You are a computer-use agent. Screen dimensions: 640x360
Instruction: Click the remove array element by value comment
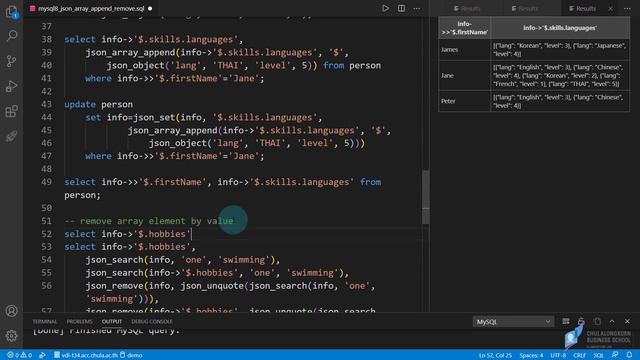[149, 221]
